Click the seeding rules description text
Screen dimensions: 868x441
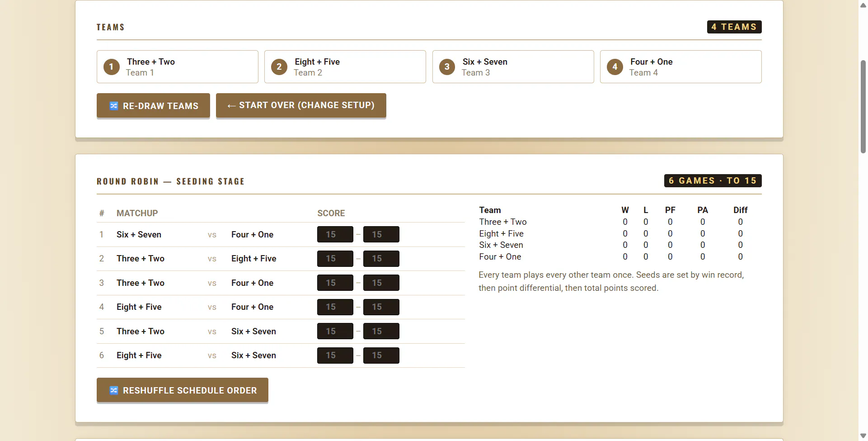coord(611,281)
